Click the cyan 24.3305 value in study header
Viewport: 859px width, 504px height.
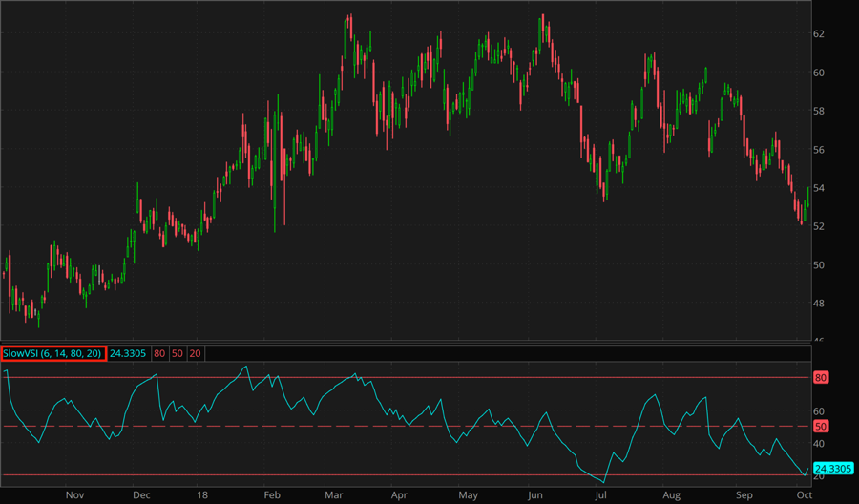click(126, 353)
